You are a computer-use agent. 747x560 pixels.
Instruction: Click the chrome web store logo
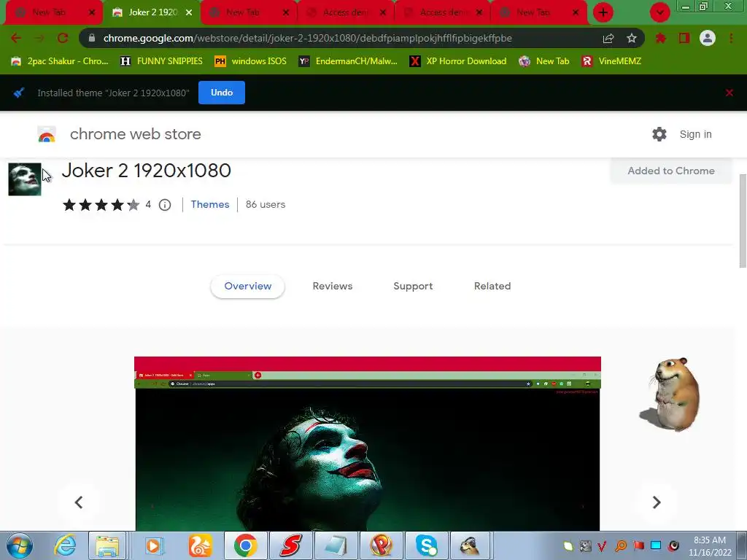pyautogui.click(x=47, y=134)
